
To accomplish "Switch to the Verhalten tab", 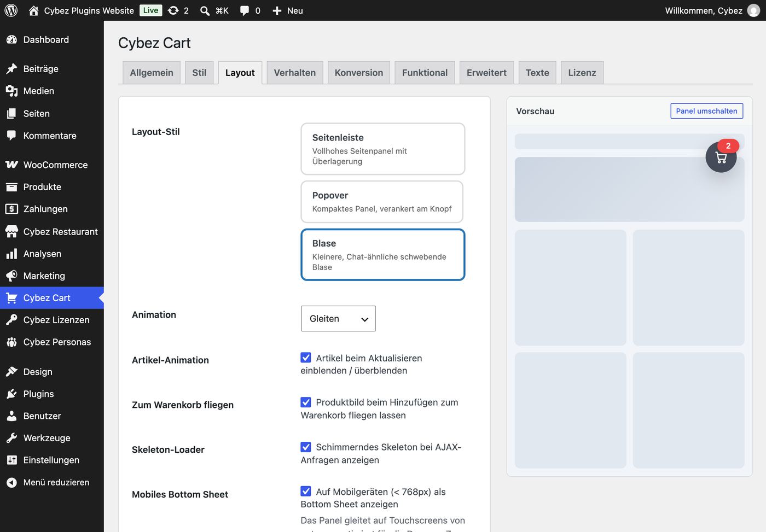I will 294,73.
